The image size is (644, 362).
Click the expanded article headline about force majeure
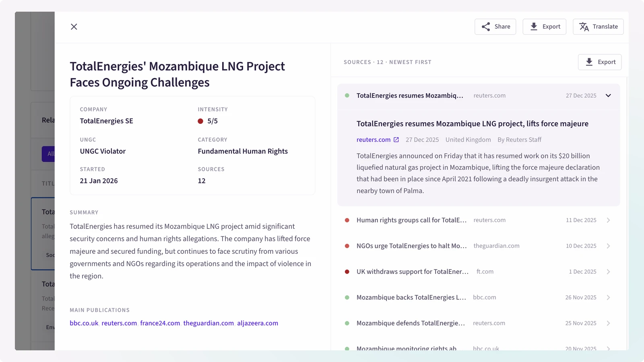[x=473, y=124]
